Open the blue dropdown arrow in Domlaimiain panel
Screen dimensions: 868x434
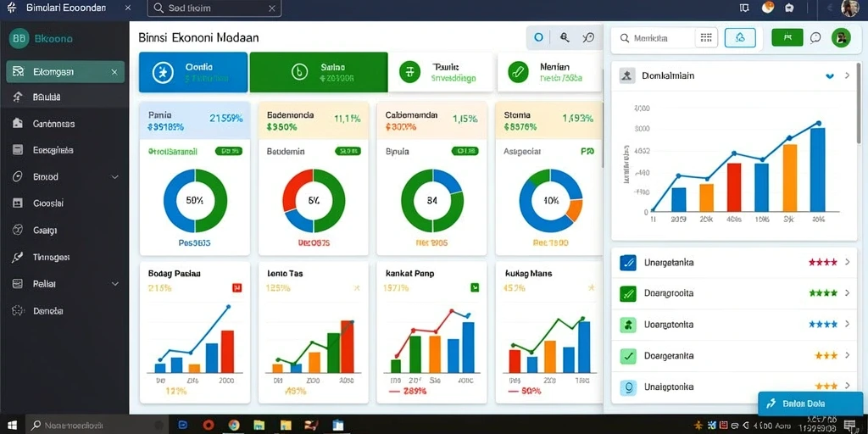pos(829,75)
